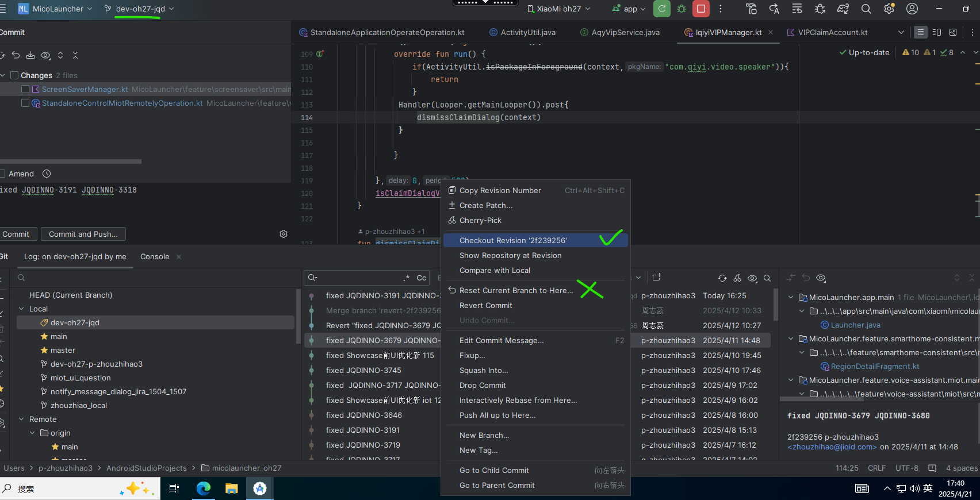Start debugging with the bug icon
This screenshot has width=980, height=500.
tap(682, 9)
